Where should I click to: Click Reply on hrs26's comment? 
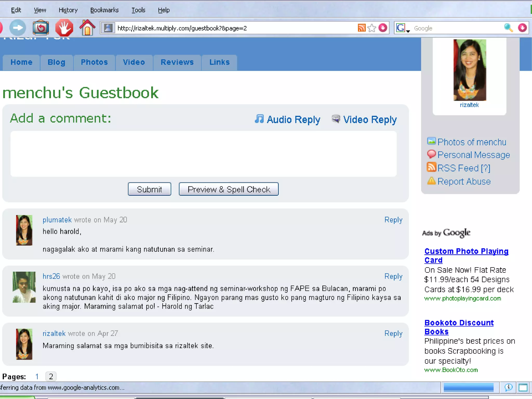click(x=393, y=276)
